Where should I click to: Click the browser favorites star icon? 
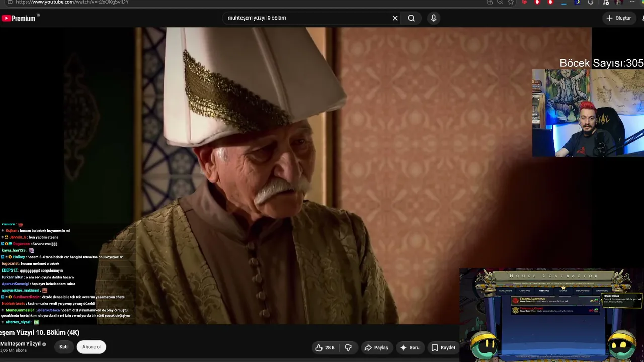click(x=511, y=2)
